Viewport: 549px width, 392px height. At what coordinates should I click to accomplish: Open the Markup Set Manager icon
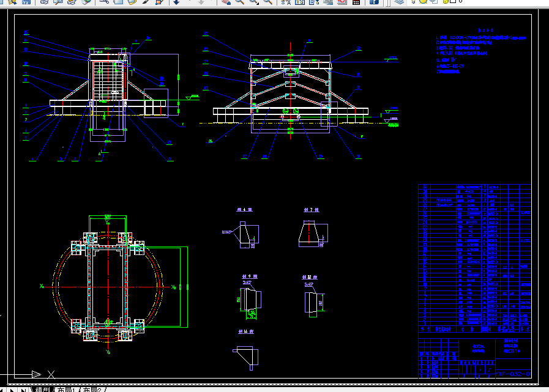tap(342, 2)
